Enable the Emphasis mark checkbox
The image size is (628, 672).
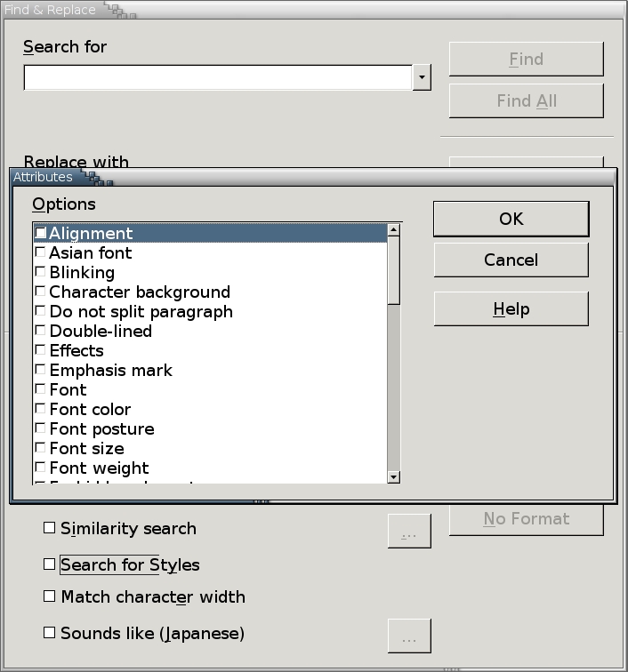click(40, 370)
